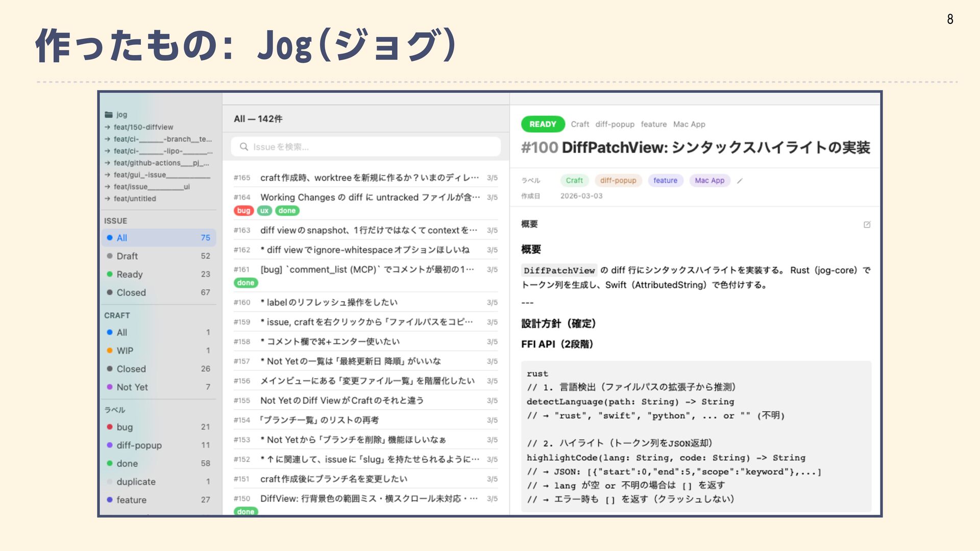
Task: Select the feature label in sidebar
Action: pyautogui.click(x=131, y=500)
